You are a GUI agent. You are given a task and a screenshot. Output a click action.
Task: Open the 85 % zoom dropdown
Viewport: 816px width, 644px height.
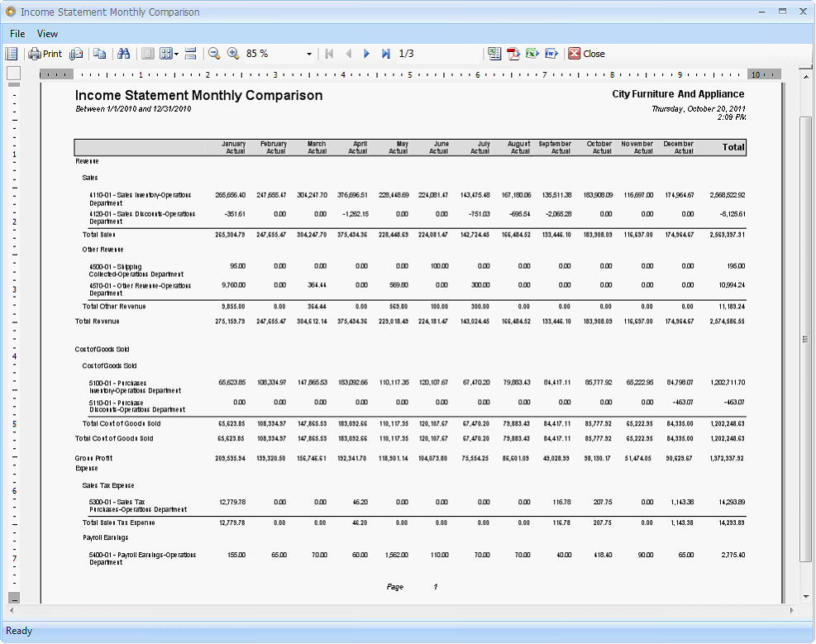[x=309, y=54]
